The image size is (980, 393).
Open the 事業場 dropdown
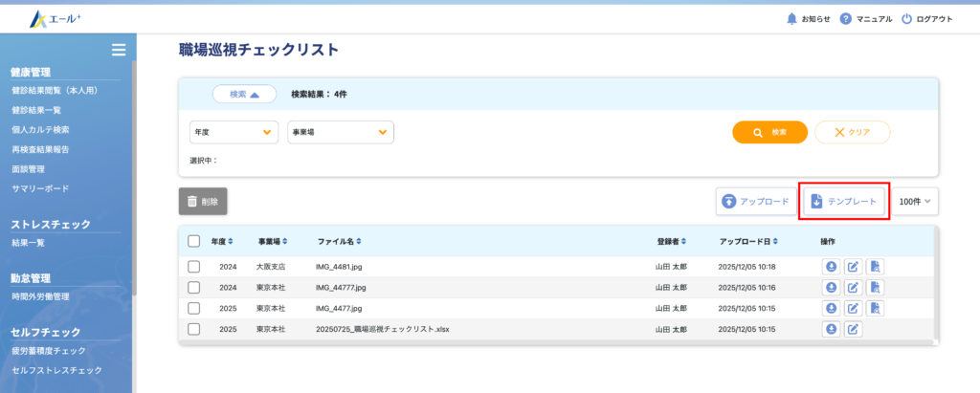[x=341, y=132]
